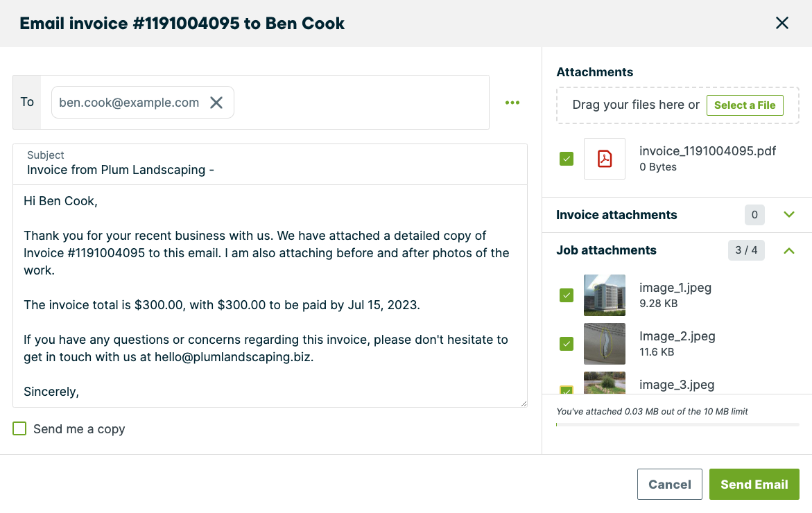
Task: Toggle image_3.jpeg attachment checkbox
Action: click(567, 390)
